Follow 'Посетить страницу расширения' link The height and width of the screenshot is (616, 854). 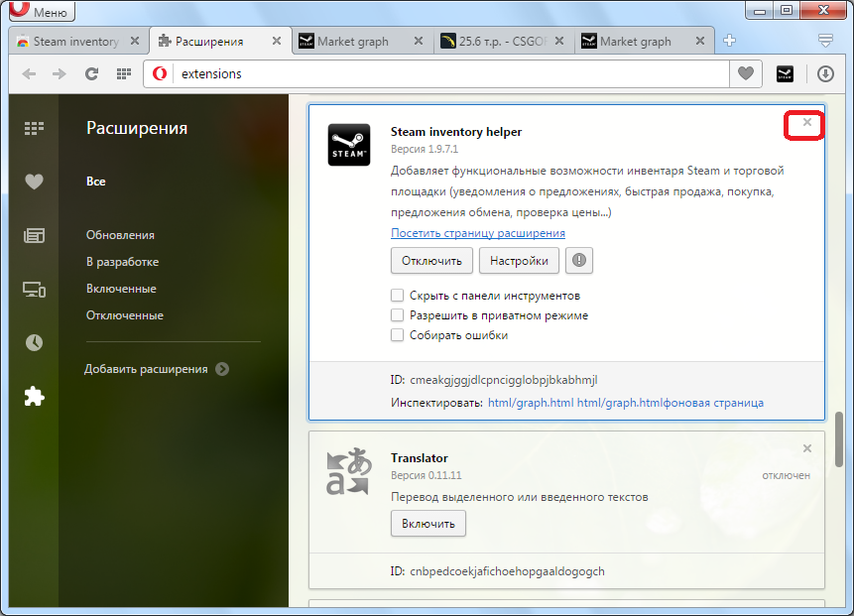(x=478, y=233)
